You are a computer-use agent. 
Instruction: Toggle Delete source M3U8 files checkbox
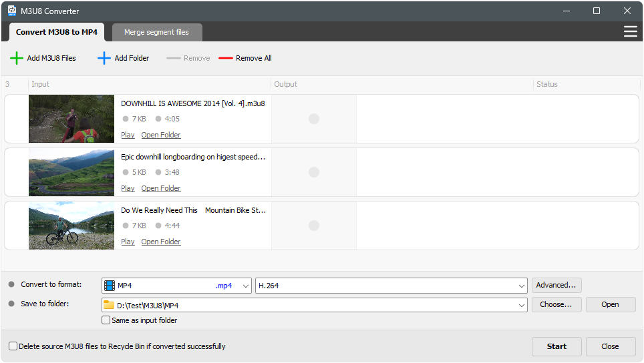[13, 346]
